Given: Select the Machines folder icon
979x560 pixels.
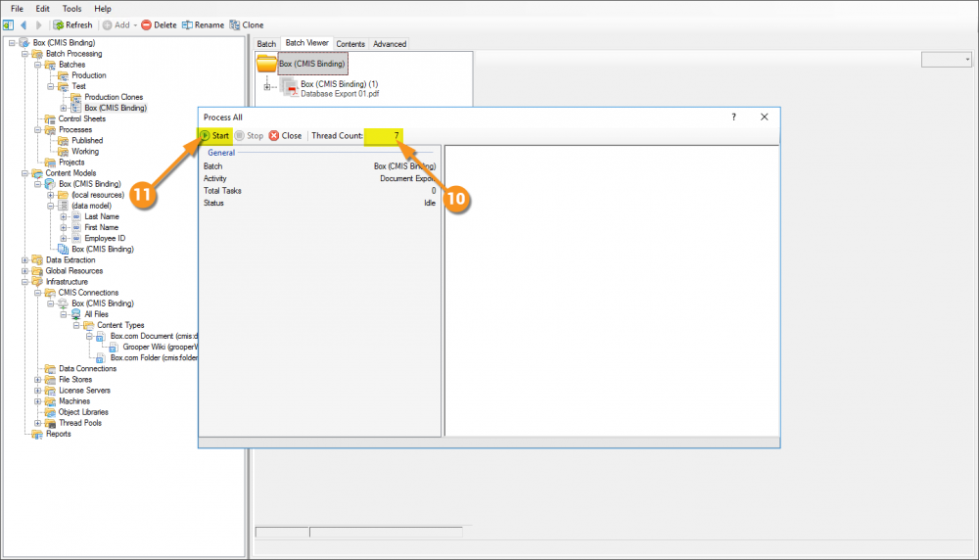Looking at the screenshot, I should [50, 401].
